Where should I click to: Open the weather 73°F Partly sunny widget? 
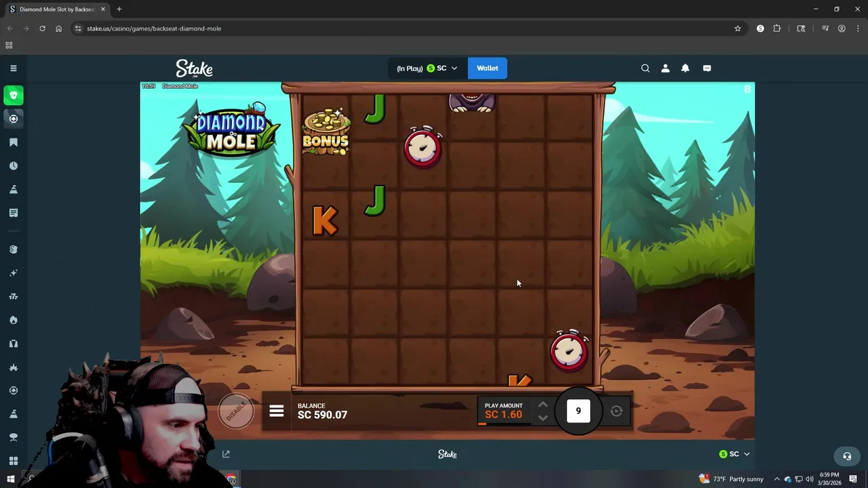[732, 479]
